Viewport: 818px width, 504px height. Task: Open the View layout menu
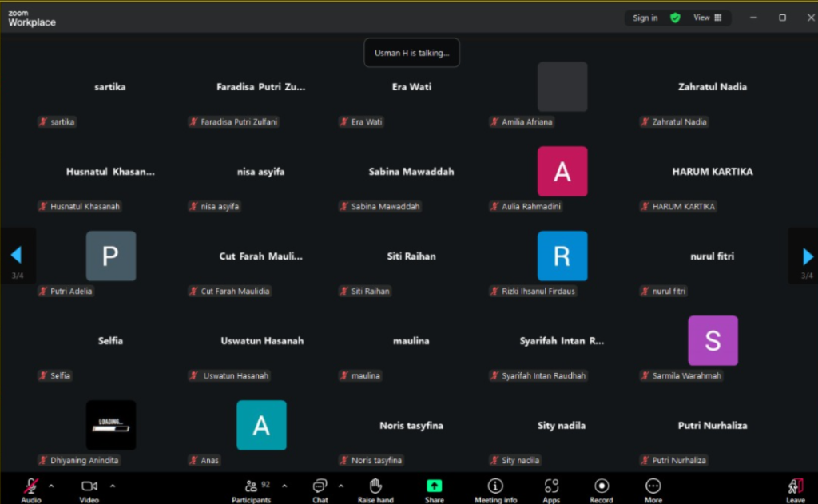(x=708, y=18)
